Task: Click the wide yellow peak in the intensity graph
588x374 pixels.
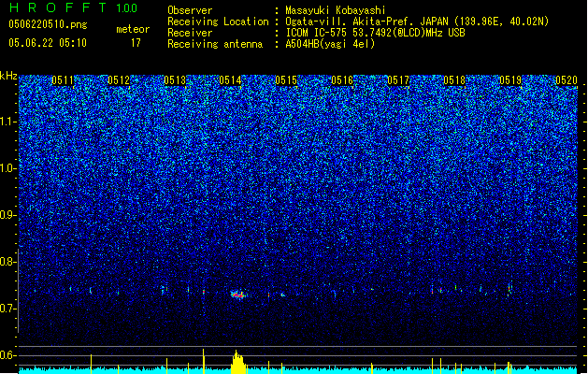Action: click(237, 363)
